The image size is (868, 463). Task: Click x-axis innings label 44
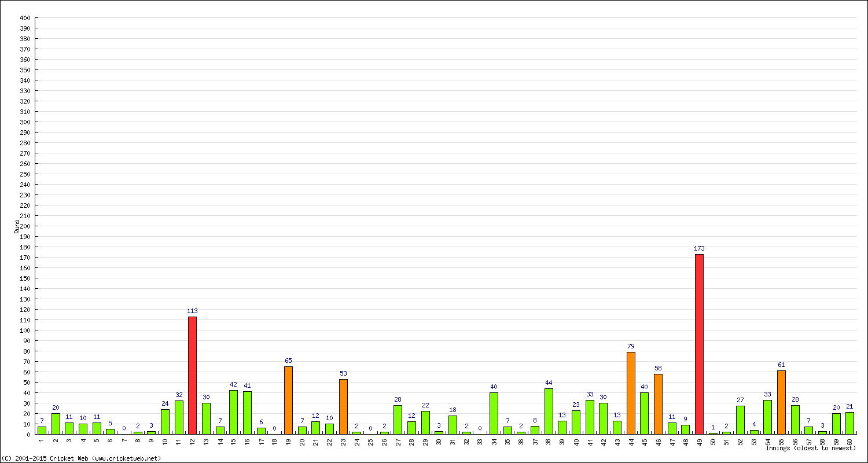point(631,441)
